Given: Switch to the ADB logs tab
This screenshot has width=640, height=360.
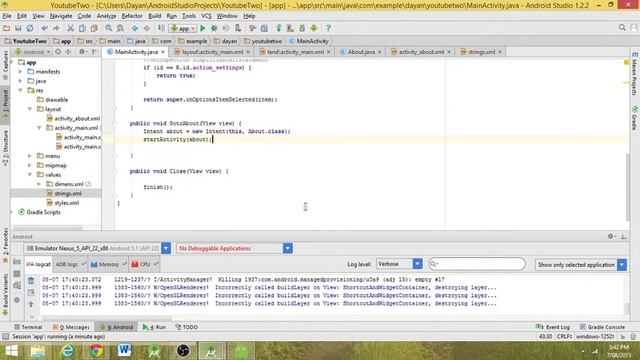Looking at the screenshot, I should click(x=70, y=264).
